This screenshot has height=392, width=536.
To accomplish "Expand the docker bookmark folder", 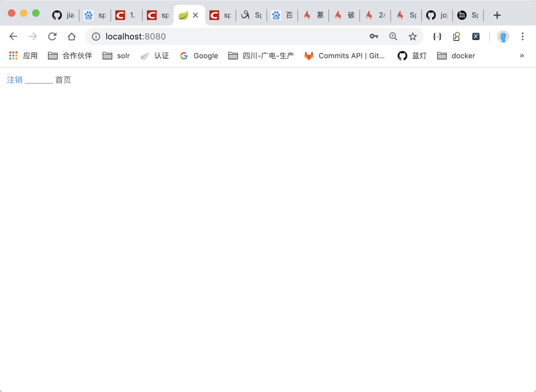I will pos(456,56).
